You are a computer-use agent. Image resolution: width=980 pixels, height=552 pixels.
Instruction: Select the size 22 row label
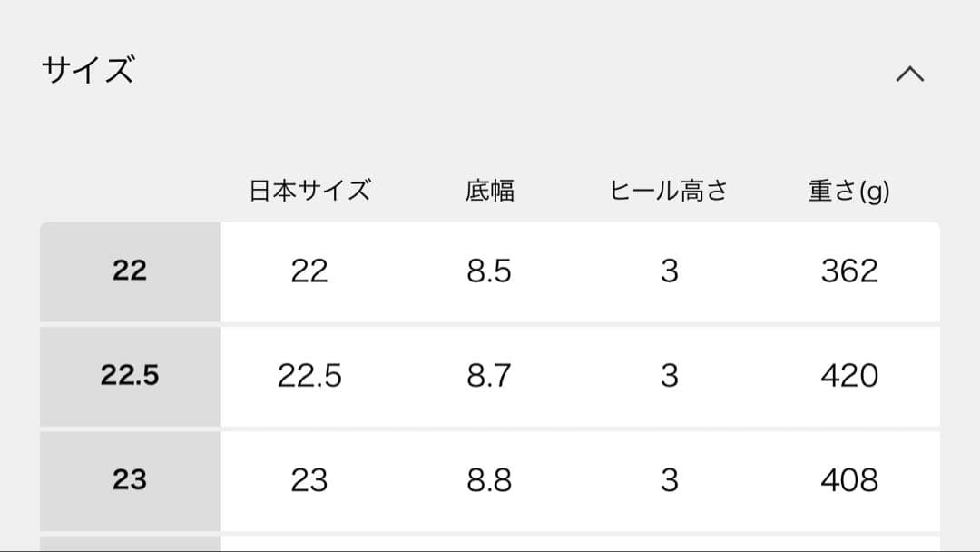tap(129, 270)
